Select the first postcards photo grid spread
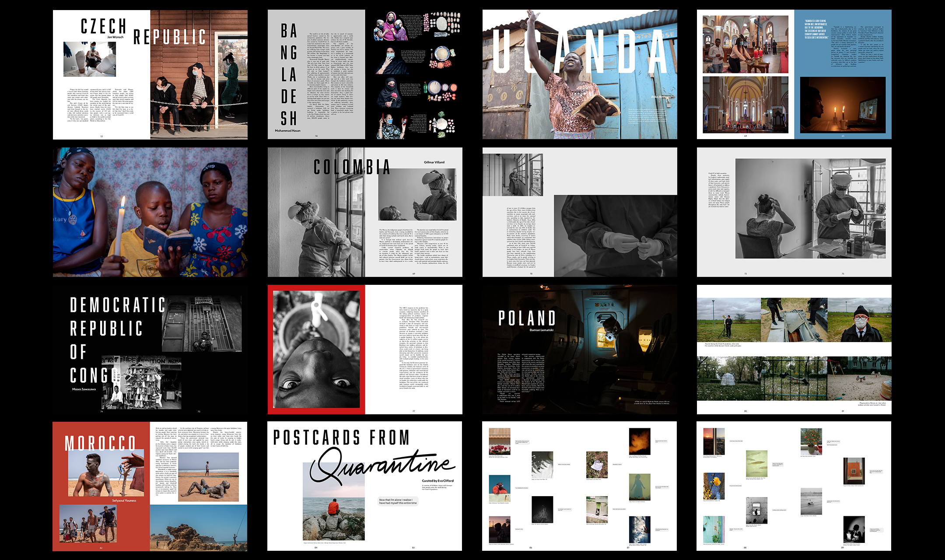Viewport: 945px width, 560px height. click(x=580, y=486)
